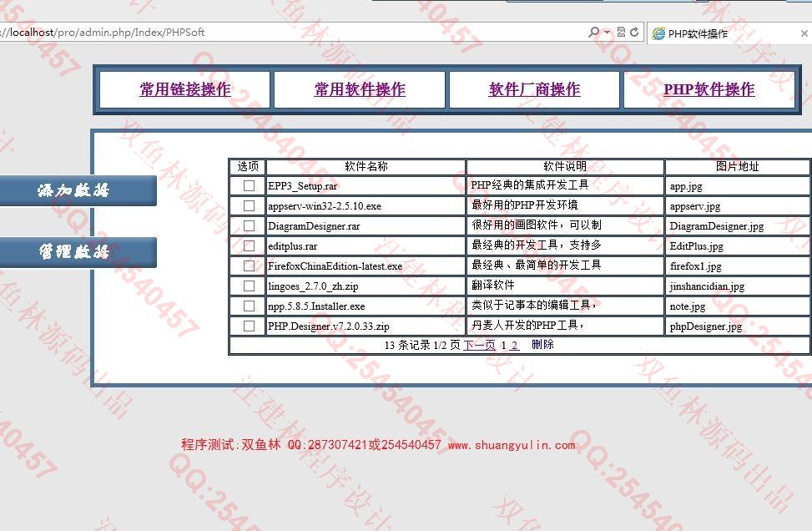Viewport: 812px width, 531px height.
Task: Click the EPP3_Setup.rar file name cell
Action: coord(366,185)
